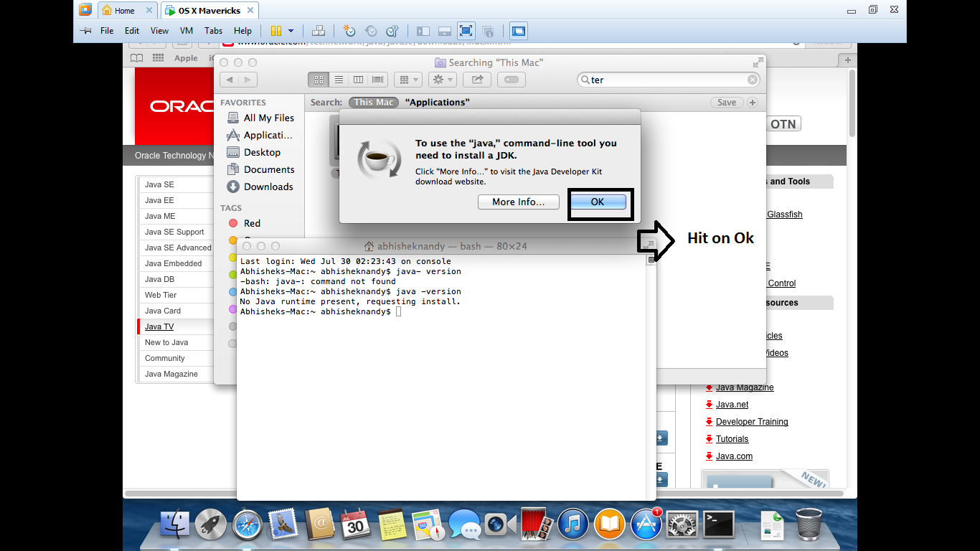
Task: Add search criteria with plus button
Action: (753, 103)
